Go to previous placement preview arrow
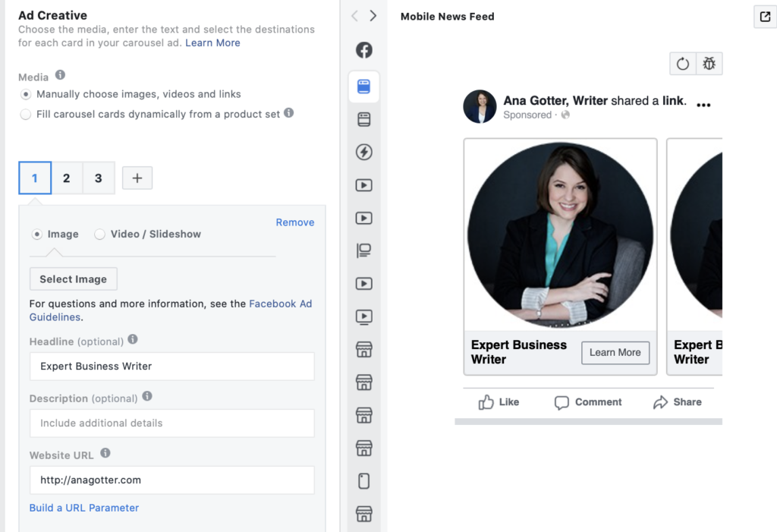 (355, 16)
